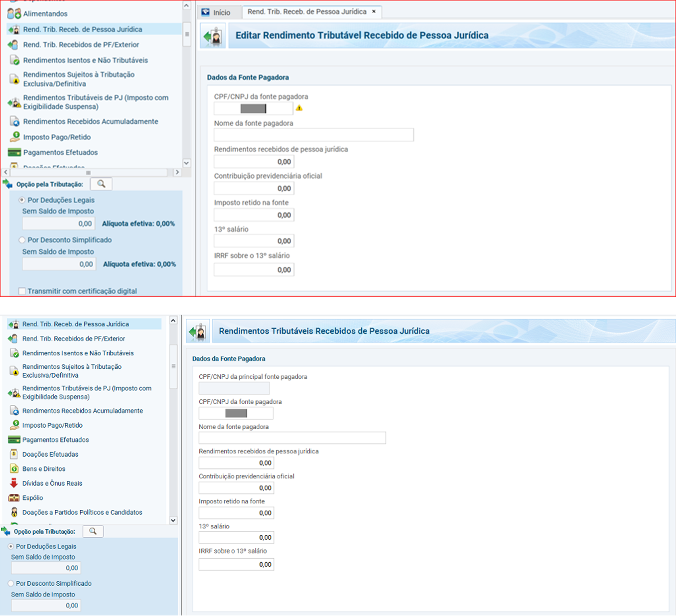Click IRRF sobre o 13º salário field, upper form
The height and width of the screenshot is (616, 676).
click(254, 270)
